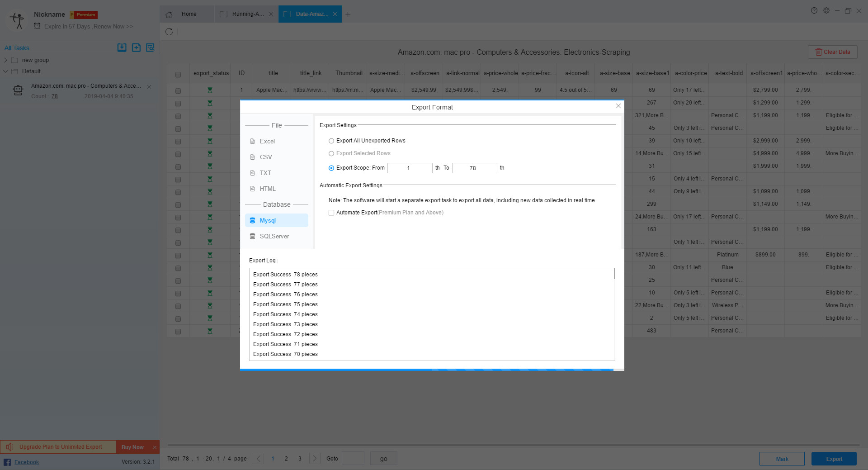Select Export Selected Rows option
The width and height of the screenshot is (868, 470).
point(331,153)
